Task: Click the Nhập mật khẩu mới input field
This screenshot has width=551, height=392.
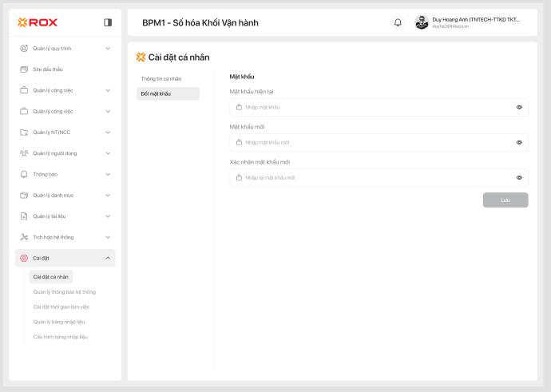Action: pyautogui.click(x=375, y=142)
